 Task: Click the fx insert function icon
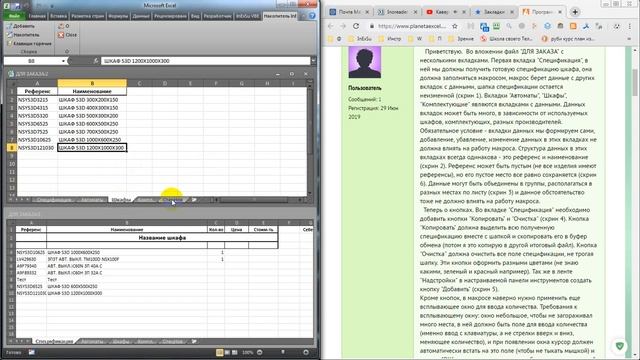pyautogui.click(x=96, y=61)
